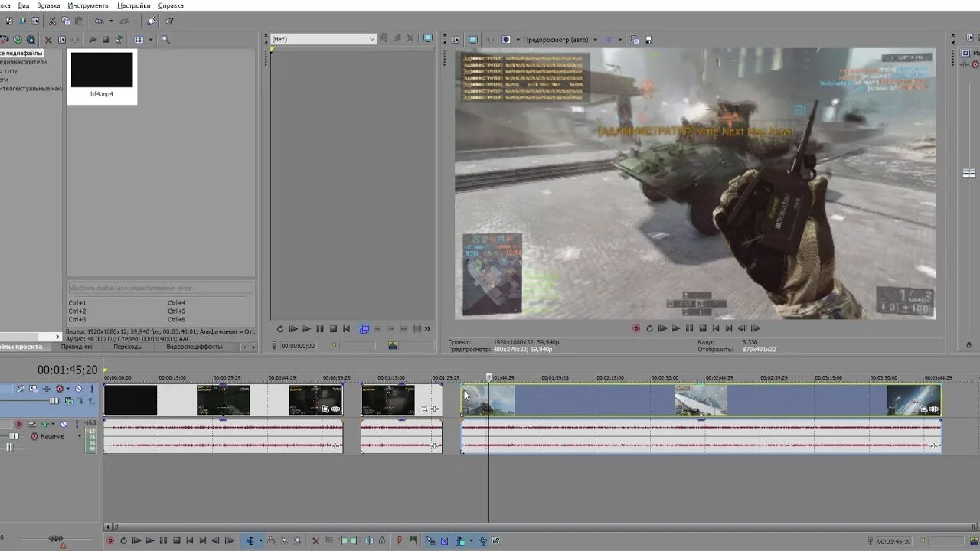Click delete X icon in timeline toolbar
The height and width of the screenshot is (551, 980).
coord(315,540)
